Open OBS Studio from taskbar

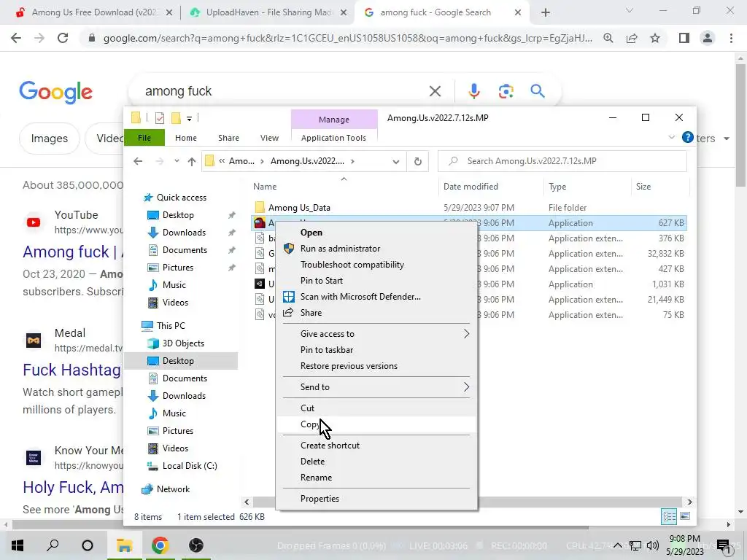[x=196, y=545]
